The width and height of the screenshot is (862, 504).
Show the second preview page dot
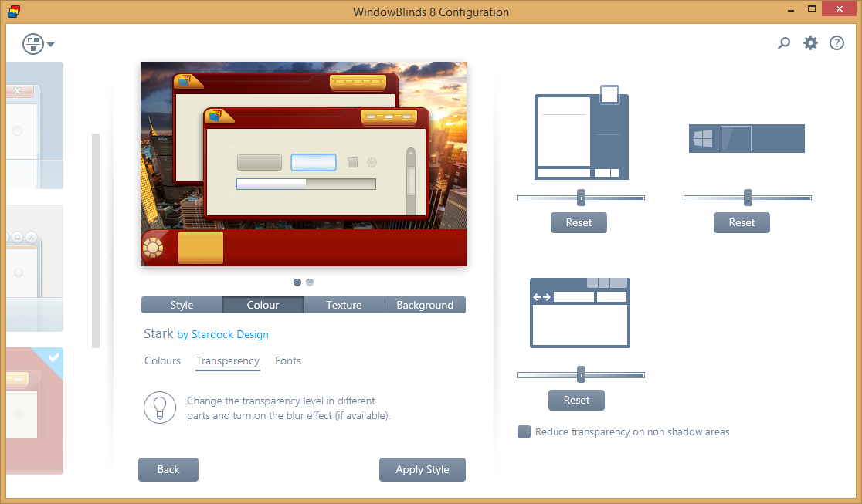[x=310, y=282]
